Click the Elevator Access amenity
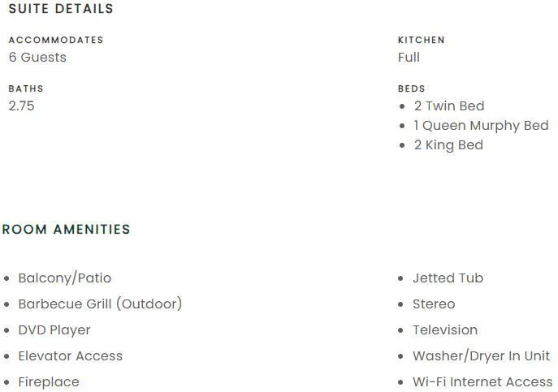This screenshot has width=558, height=392. point(71,356)
